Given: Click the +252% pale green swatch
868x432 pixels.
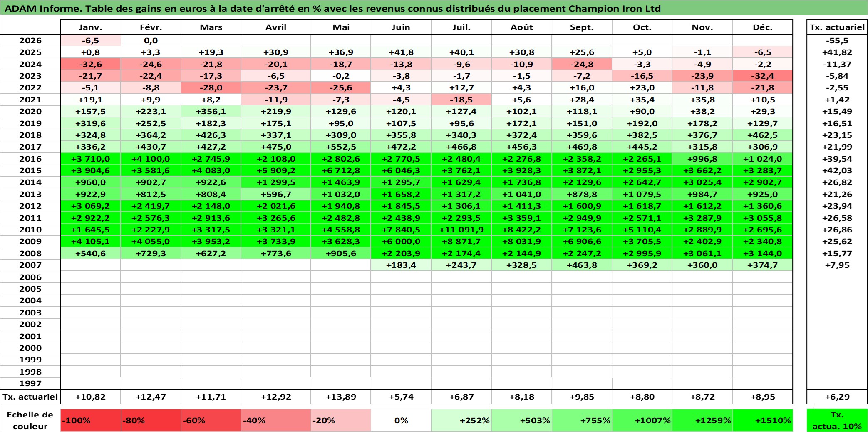Looking at the screenshot, I should tap(461, 420).
